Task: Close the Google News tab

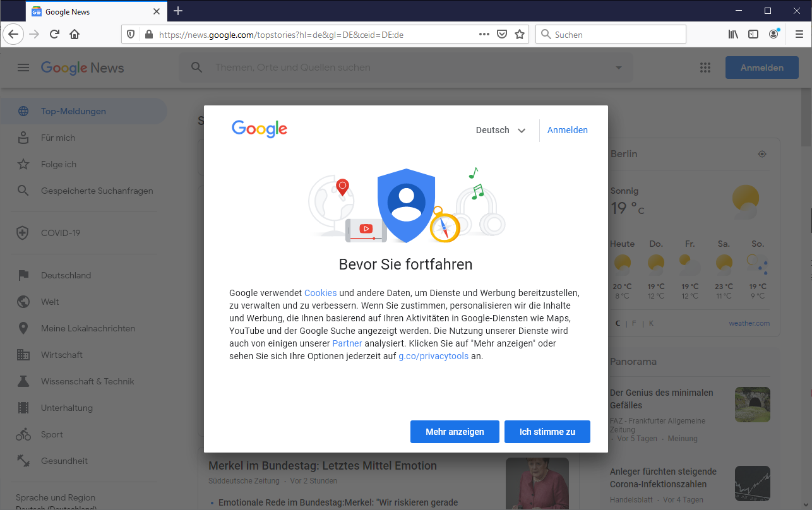Action: point(157,11)
